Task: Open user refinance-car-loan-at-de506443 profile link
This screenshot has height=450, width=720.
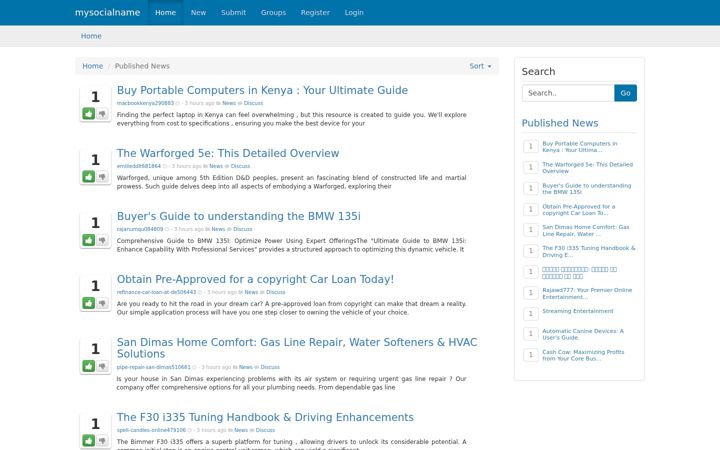Action: pyautogui.click(x=156, y=292)
